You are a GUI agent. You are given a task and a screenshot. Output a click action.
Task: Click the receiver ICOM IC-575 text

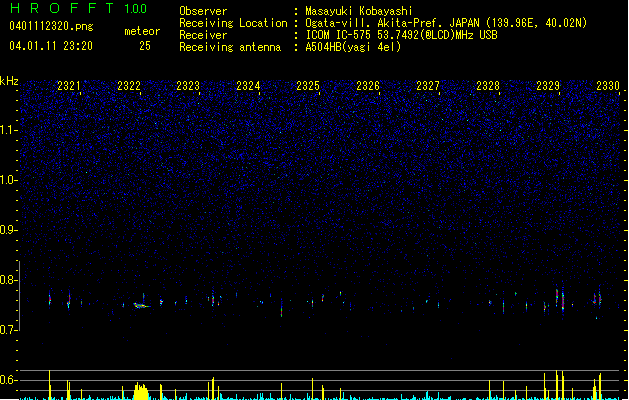(x=401, y=35)
